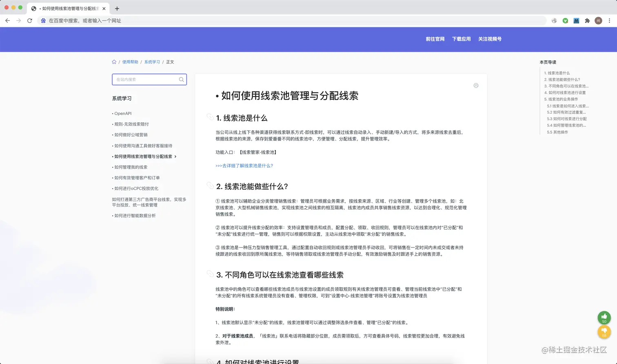
Task: Open a new browser tab with plus icon
Action: click(117, 9)
